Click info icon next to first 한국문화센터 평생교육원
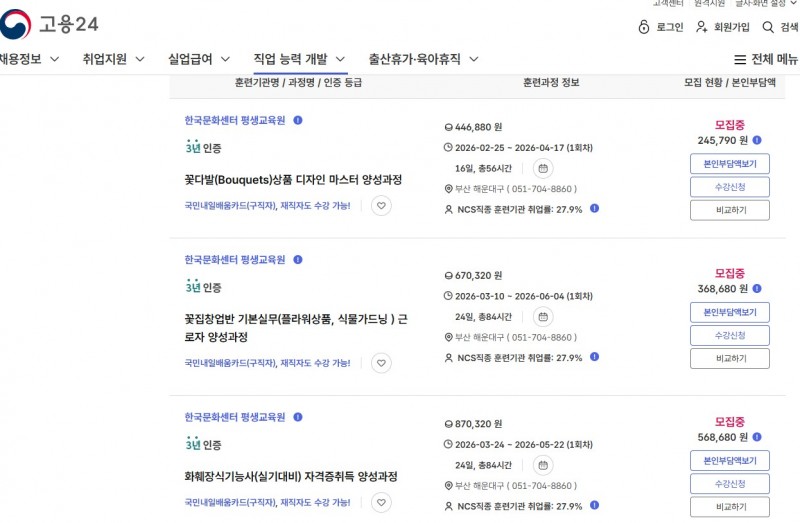Image resolution: width=800 pixels, height=523 pixels. (x=298, y=120)
